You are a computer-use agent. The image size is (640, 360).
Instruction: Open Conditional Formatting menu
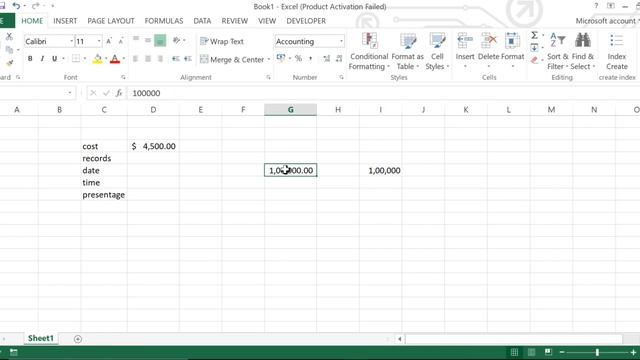369,51
